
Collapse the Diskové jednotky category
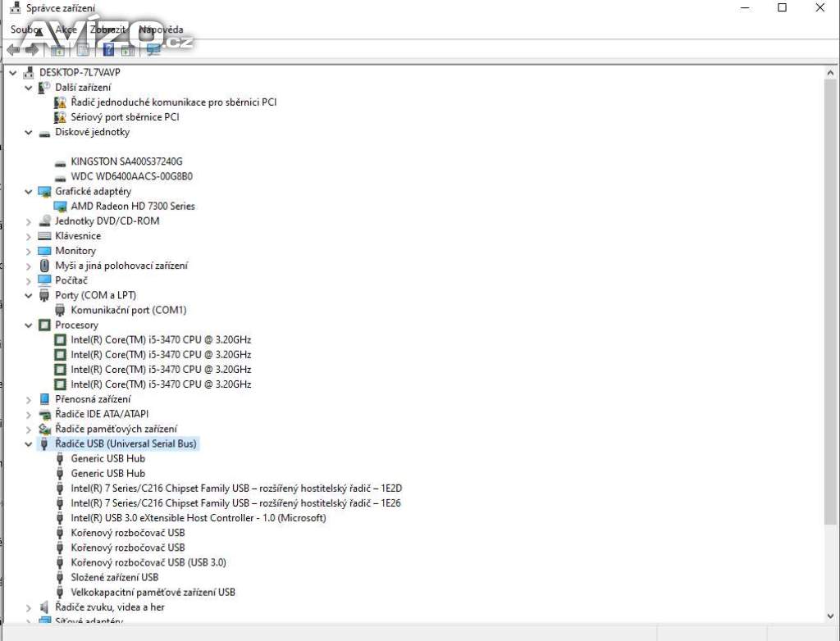coord(29,132)
